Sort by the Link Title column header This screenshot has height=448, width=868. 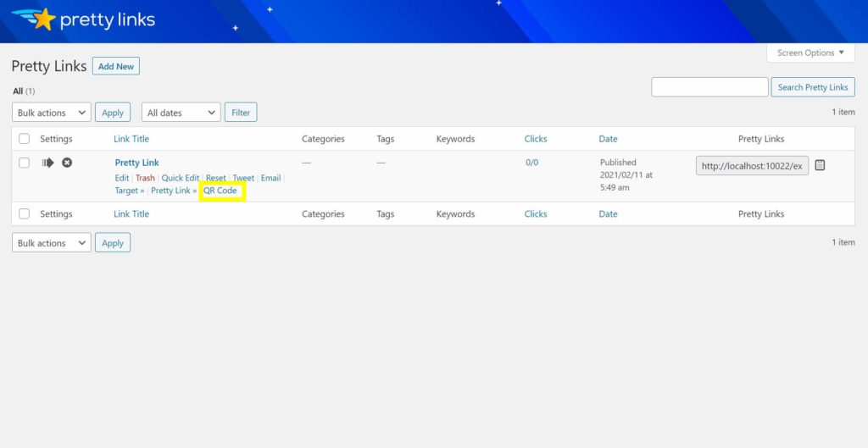pyautogui.click(x=131, y=139)
